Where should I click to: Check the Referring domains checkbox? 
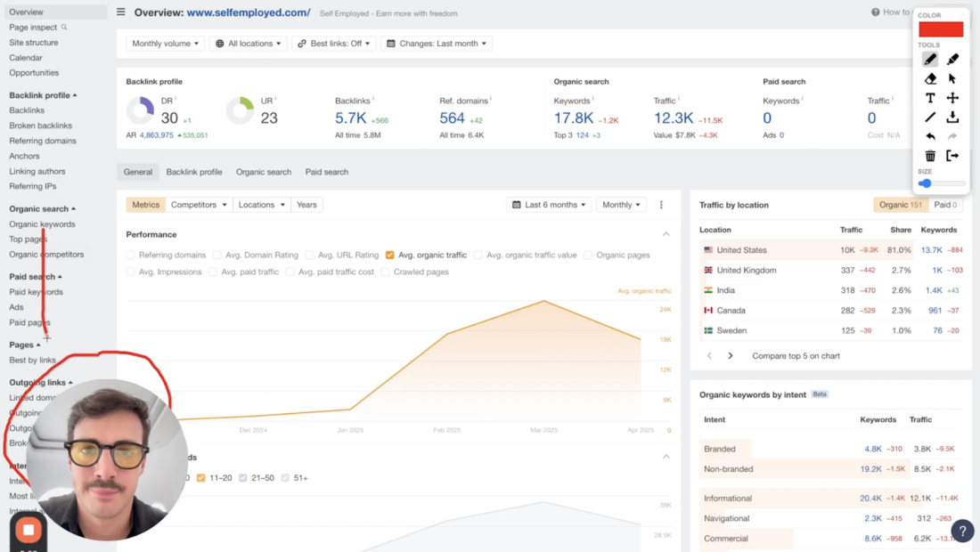tap(131, 255)
